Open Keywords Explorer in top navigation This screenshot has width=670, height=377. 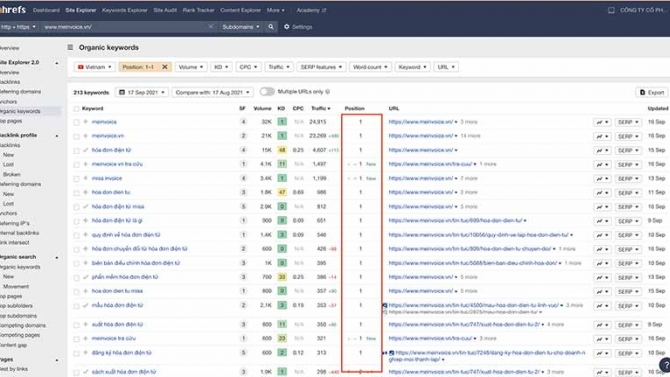click(x=124, y=10)
